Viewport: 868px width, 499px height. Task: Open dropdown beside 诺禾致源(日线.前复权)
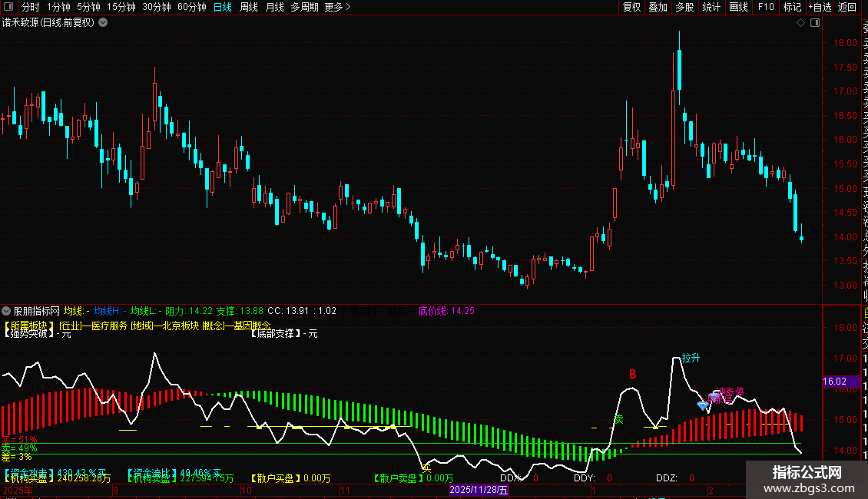pos(103,23)
